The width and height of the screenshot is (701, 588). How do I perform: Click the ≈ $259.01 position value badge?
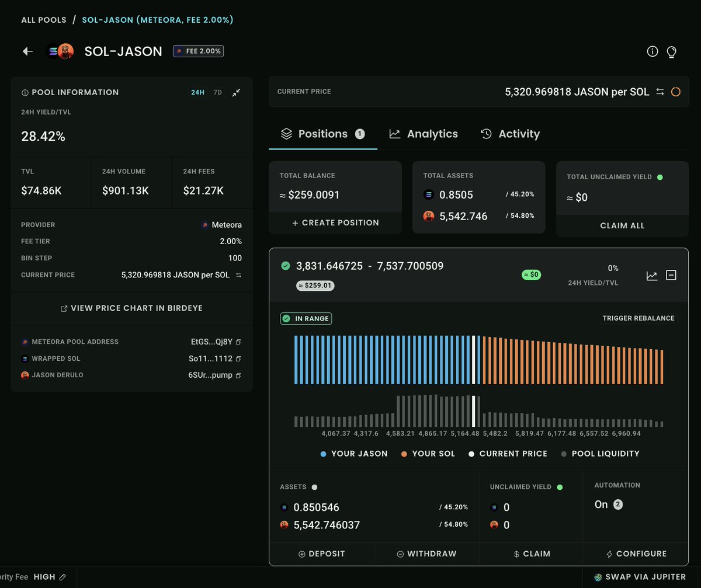[315, 286]
